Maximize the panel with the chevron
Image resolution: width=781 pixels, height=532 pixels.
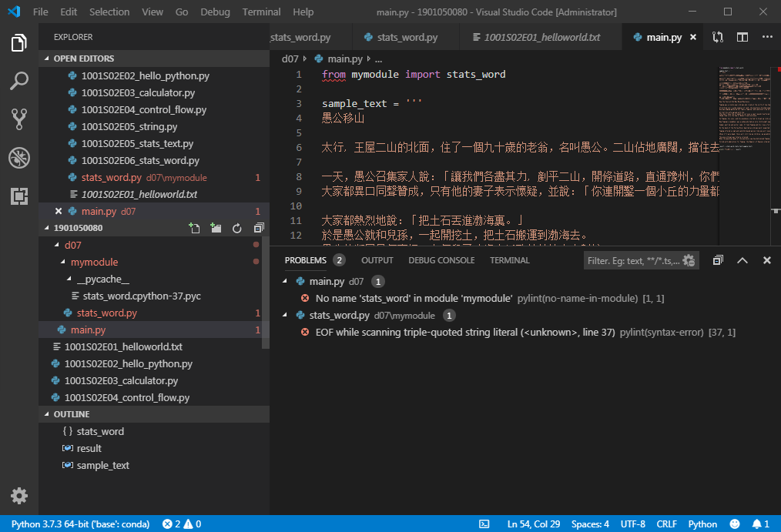tap(742, 260)
